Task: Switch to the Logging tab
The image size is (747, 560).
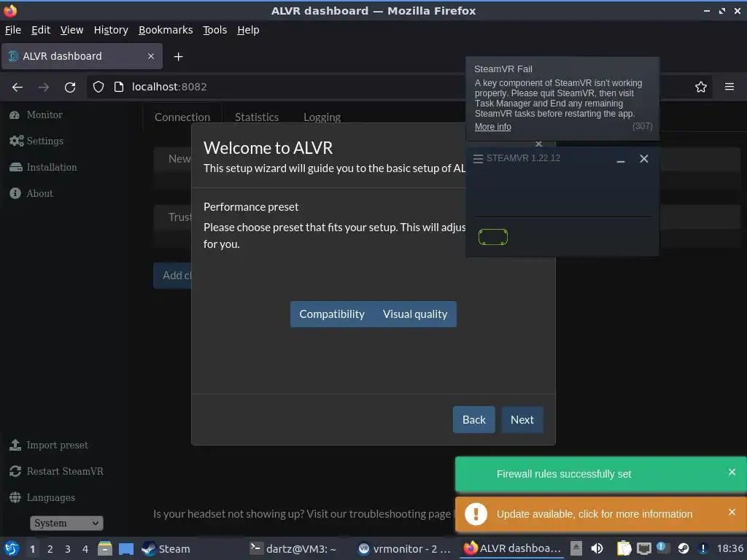Action: 322,117
